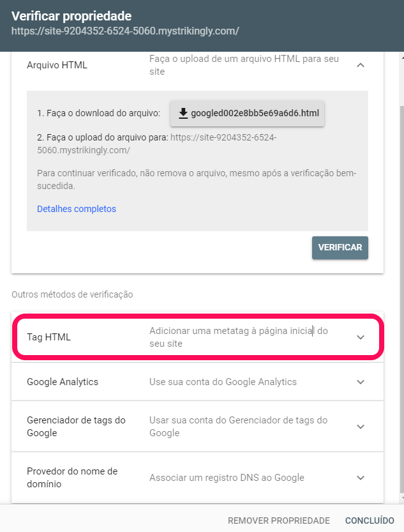Collapse the Arquivo HTML section chevron
The width and height of the screenshot is (404, 532).
tap(361, 65)
